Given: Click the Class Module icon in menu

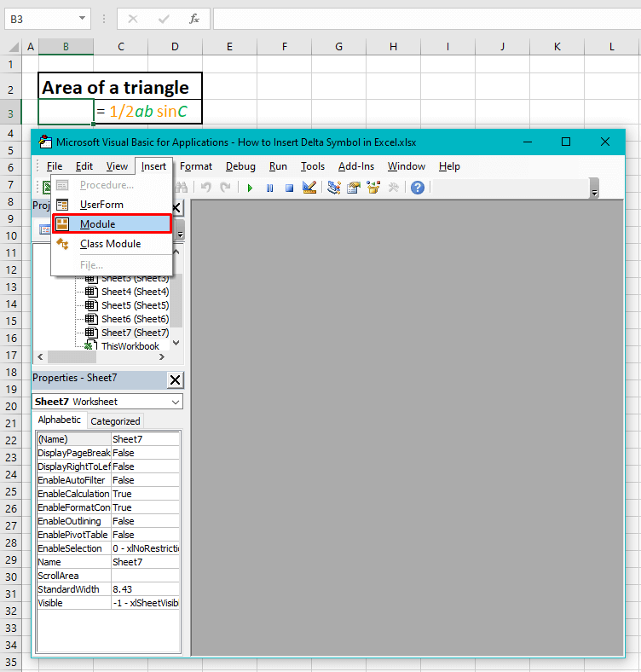Looking at the screenshot, I should (x=62, y=244).
